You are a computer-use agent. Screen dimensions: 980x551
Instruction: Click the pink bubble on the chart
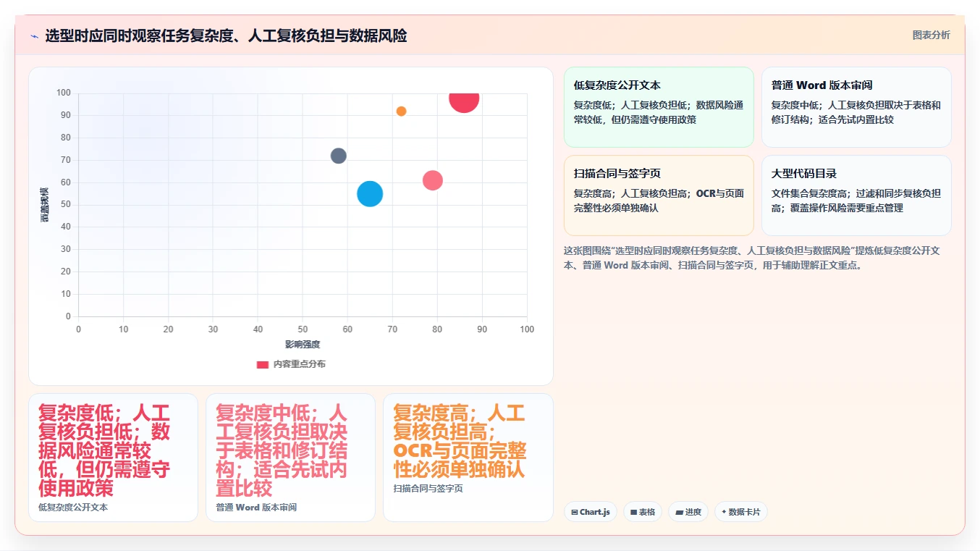coord(432,180)
